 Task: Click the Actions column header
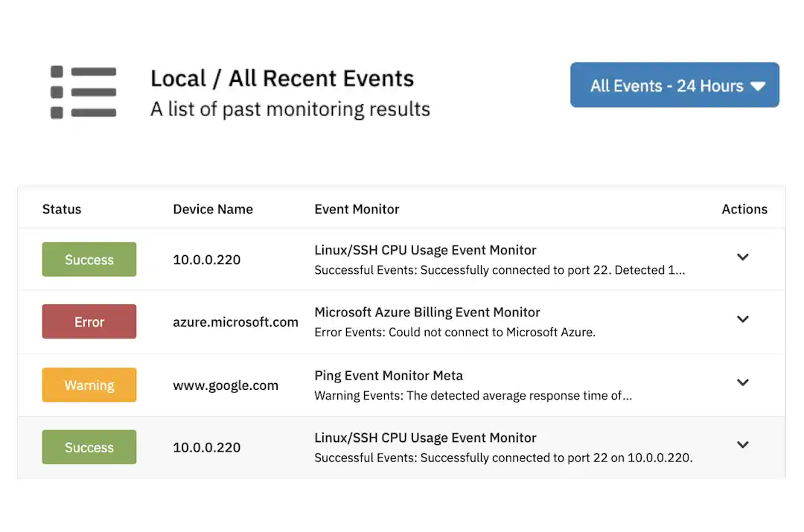[744, 209]
